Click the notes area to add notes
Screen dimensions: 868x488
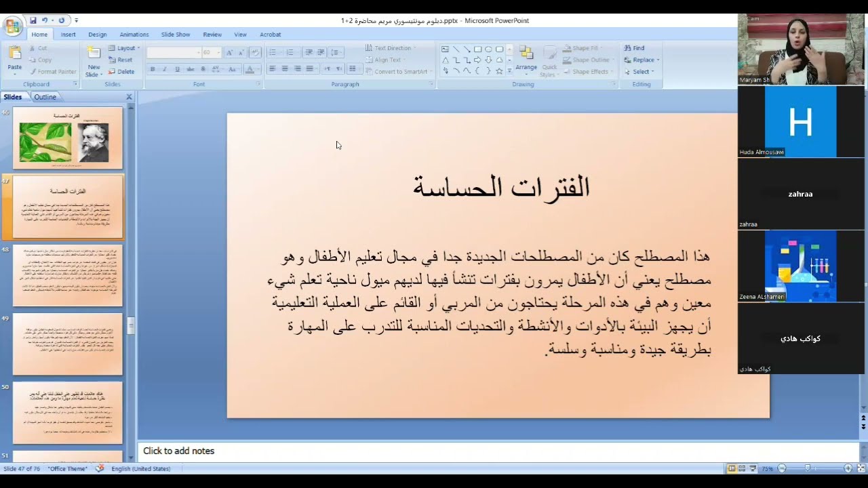coord(498,451)
